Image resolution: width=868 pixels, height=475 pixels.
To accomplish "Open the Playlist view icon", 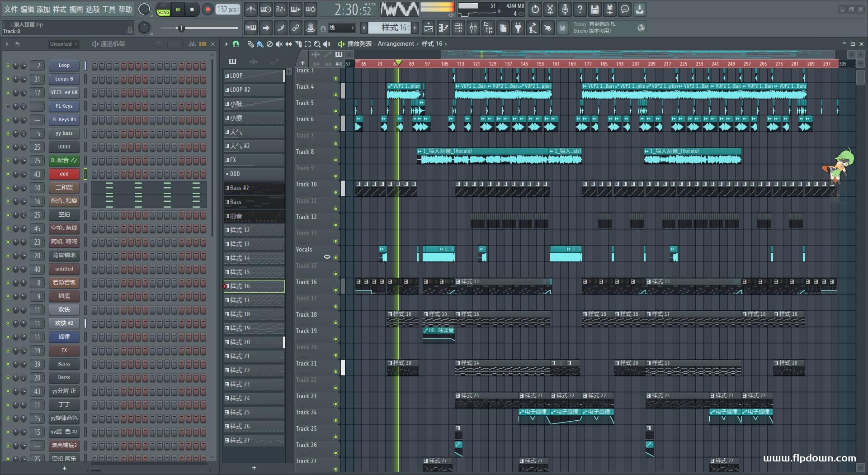I will 428,28.
